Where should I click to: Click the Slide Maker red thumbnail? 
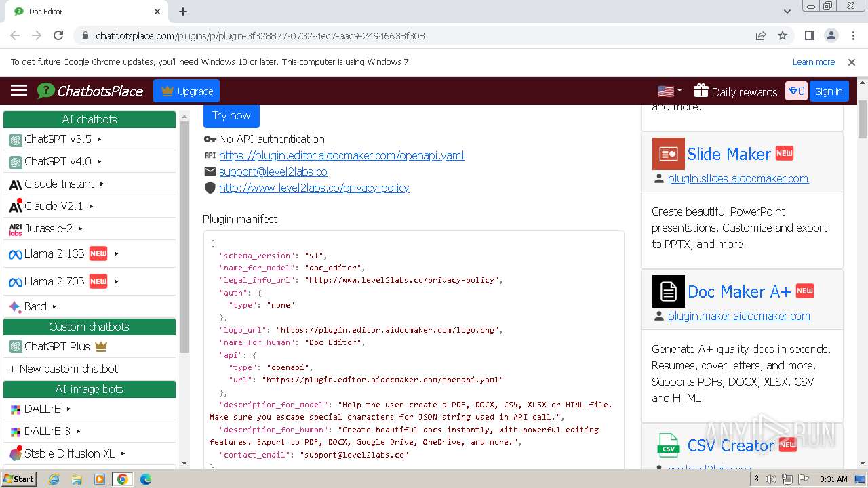[x=669, y=154]
